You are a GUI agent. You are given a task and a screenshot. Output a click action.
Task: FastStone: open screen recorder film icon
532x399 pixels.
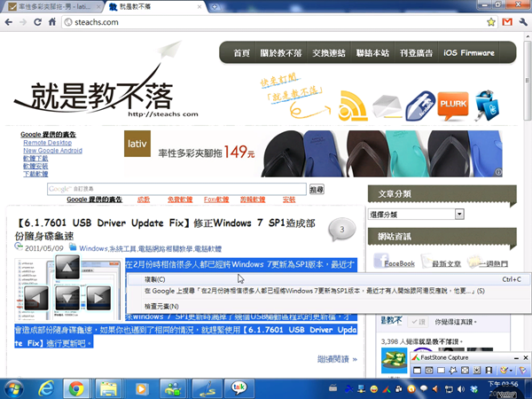click(489, 370)
